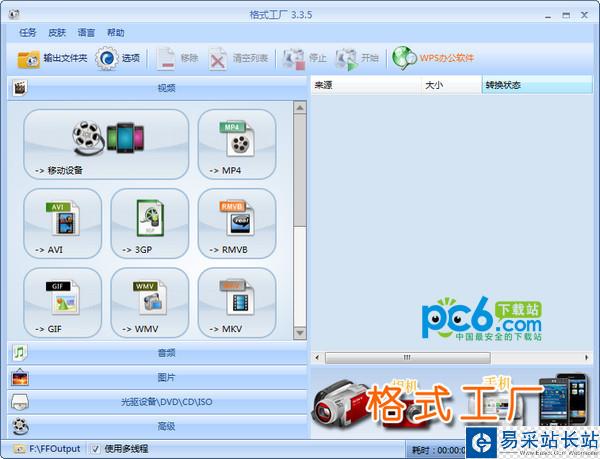Click the 清空列表 red X icon
Screen dimensions: 600x459
click(x=218, y=59)
